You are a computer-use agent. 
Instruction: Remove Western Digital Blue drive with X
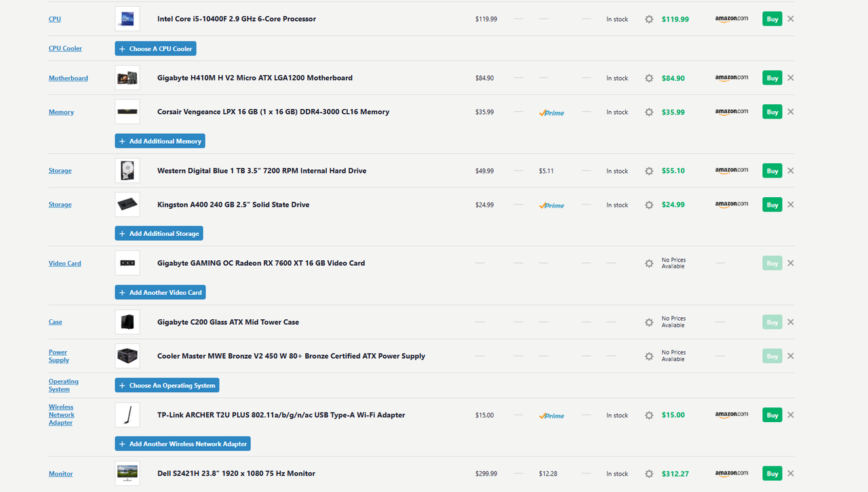(791, 171)
